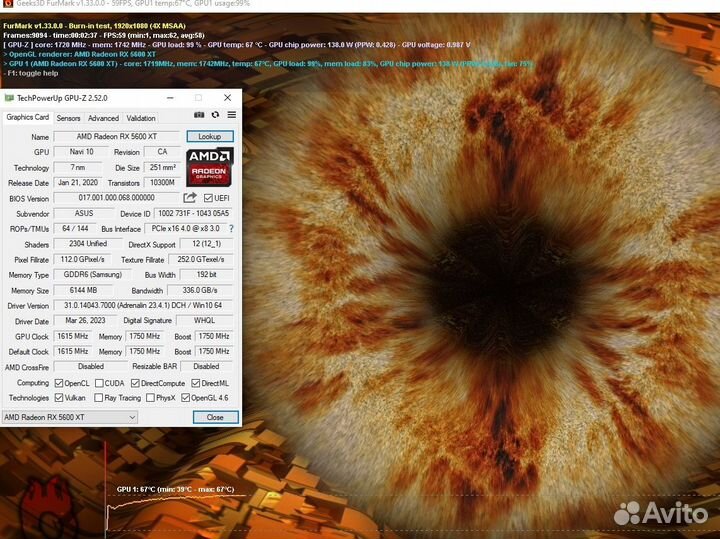
Task: Toggle the OpenCL checkbox
Action: [x=58, y=383]
